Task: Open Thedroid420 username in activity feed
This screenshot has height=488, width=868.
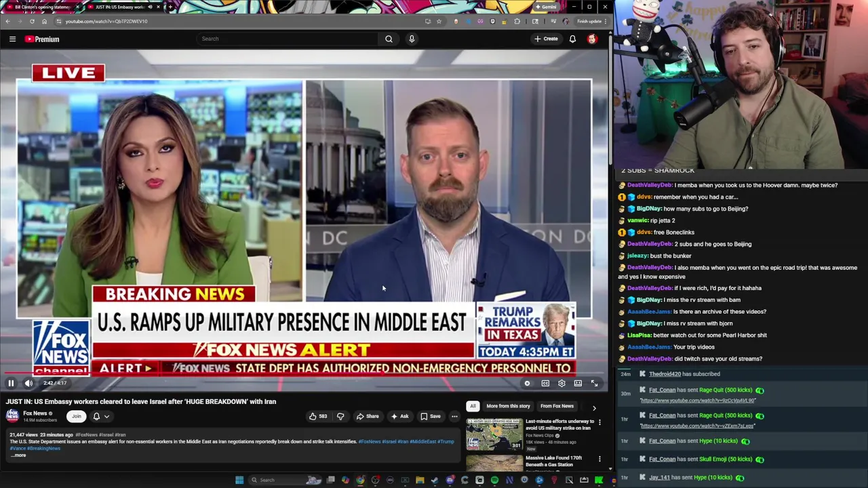Action: pyautogui.click(x=665, y=374)
